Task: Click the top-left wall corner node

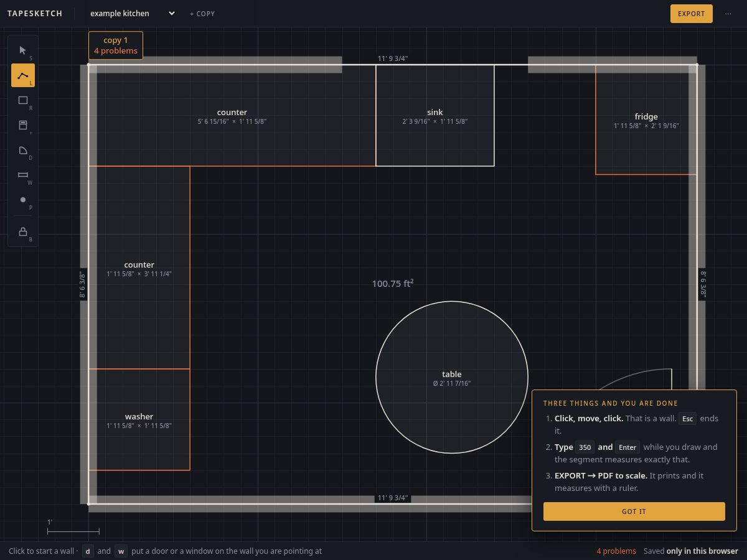Action: coord(88,64)
